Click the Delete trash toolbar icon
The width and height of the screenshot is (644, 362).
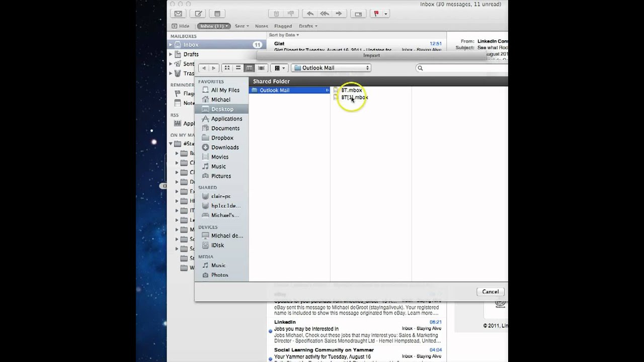tap(277, 14)
